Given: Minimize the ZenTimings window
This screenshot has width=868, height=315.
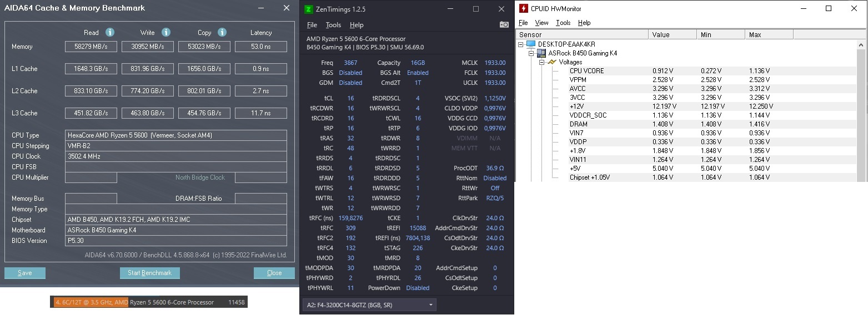Looking at the screenshot, I should click(450, 9).
